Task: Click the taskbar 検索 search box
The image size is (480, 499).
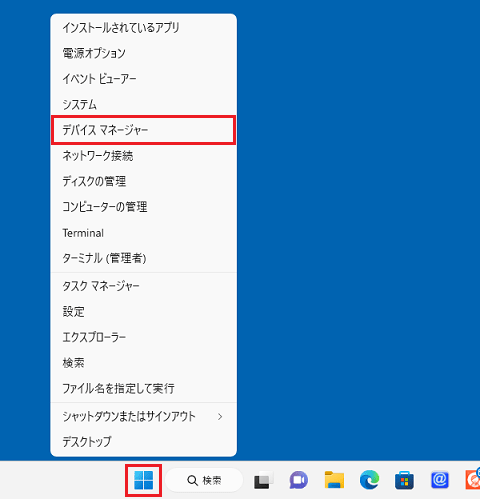Action: coord(204,480)
